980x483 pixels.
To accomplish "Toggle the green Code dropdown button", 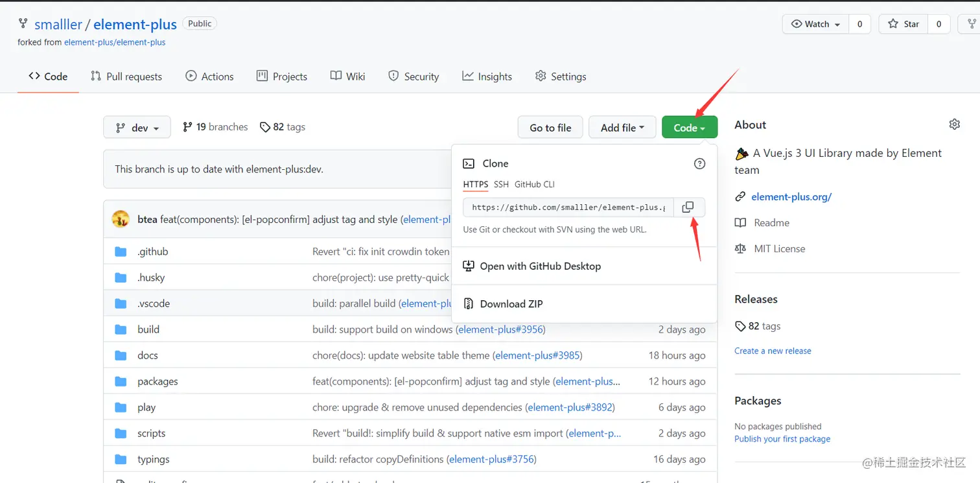I will click(690, 127).
